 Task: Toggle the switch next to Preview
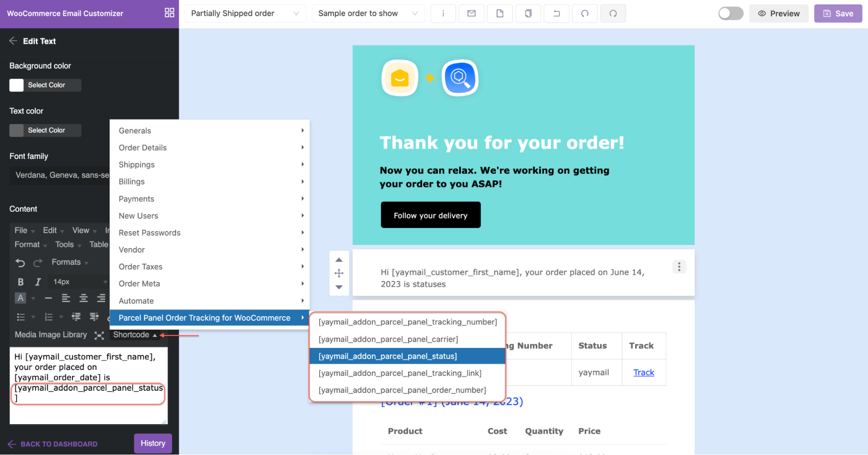[x=731, y=13]
